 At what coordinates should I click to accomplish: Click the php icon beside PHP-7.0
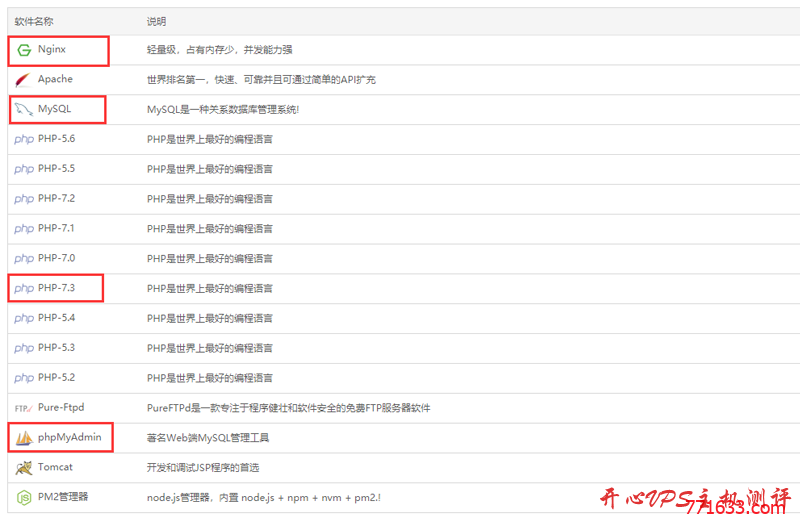[x=24, y=259]
